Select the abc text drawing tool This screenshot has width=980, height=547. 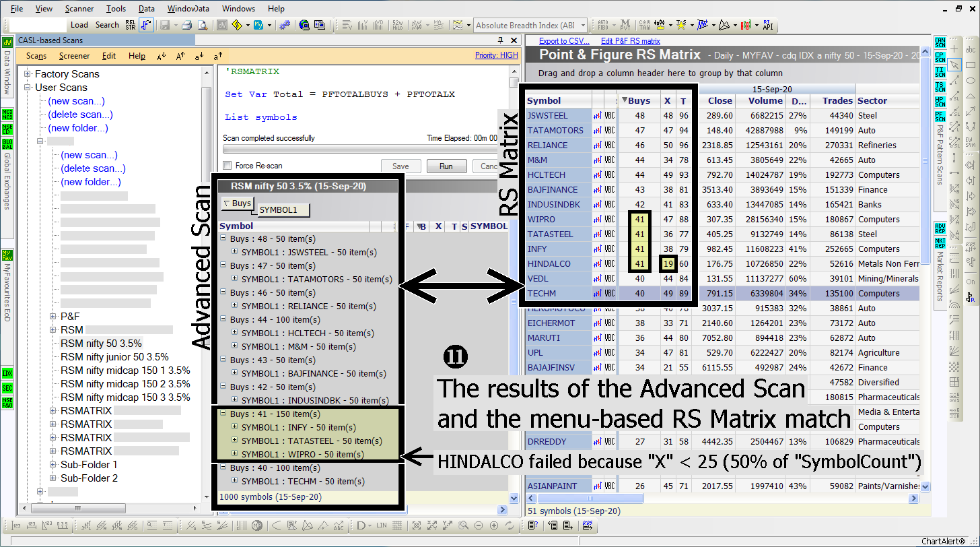[x=971, y=49]
